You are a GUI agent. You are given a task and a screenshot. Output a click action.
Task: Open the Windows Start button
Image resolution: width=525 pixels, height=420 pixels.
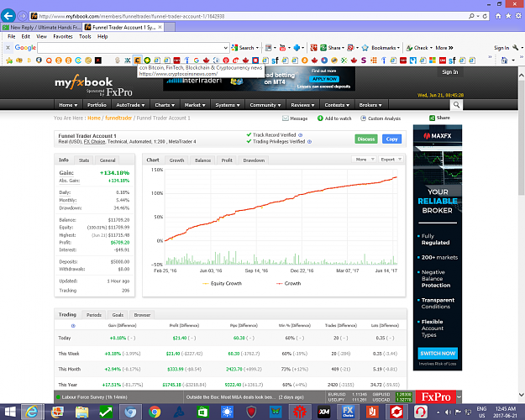click(x=10, y=412)
